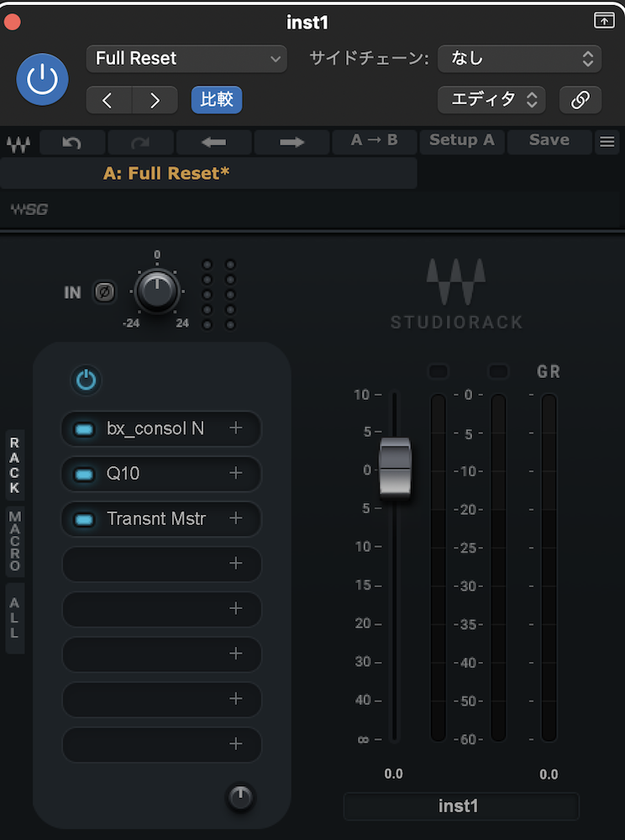Click the undo arrow in Waves toolbar
This screenshot has height=840, width=625.
(71, 143)
